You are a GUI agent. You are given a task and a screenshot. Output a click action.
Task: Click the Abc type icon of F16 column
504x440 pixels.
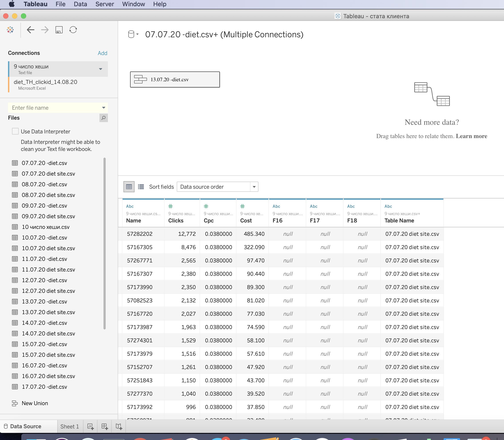[276, 206]
